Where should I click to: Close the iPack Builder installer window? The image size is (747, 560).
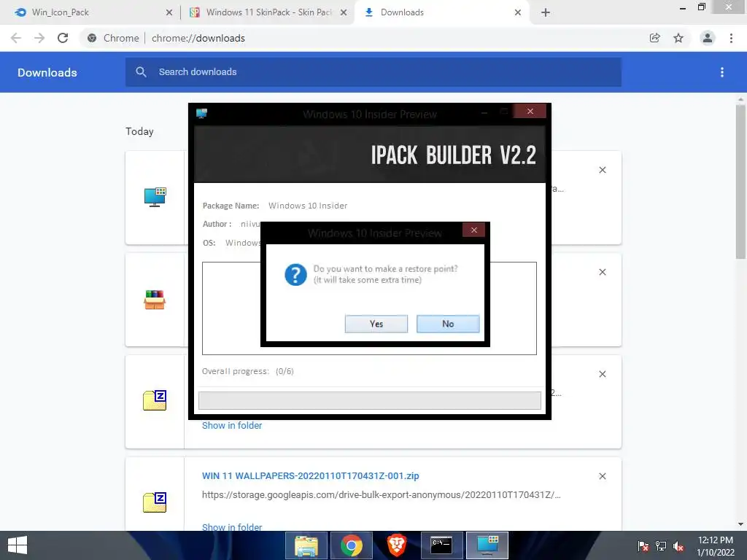click(x=530, y=111)
